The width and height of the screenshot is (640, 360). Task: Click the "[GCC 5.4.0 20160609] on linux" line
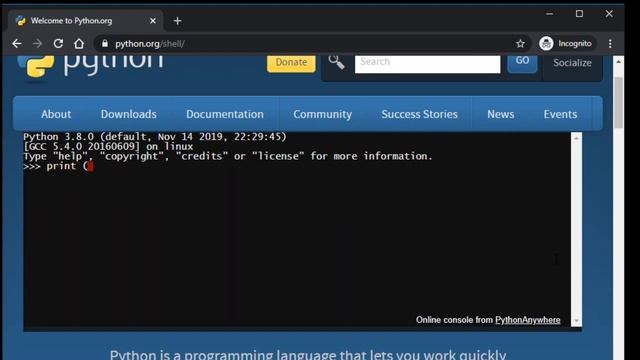click(x=108, y=147)
